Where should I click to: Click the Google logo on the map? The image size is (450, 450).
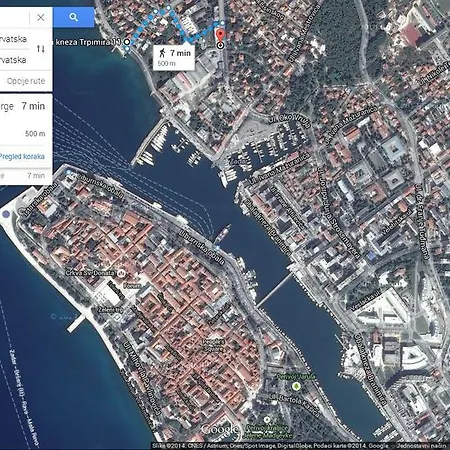pyautogui.click(x=220, y=429)
